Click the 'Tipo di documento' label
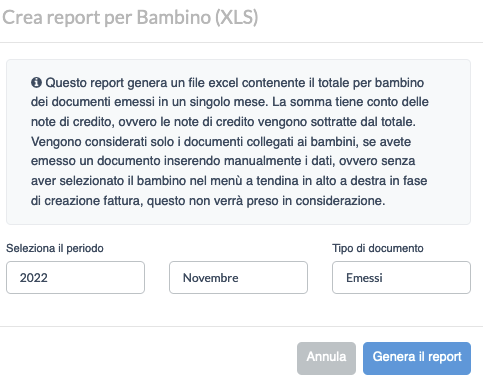Viewport: 483px width, 387px height. point(378,248)
